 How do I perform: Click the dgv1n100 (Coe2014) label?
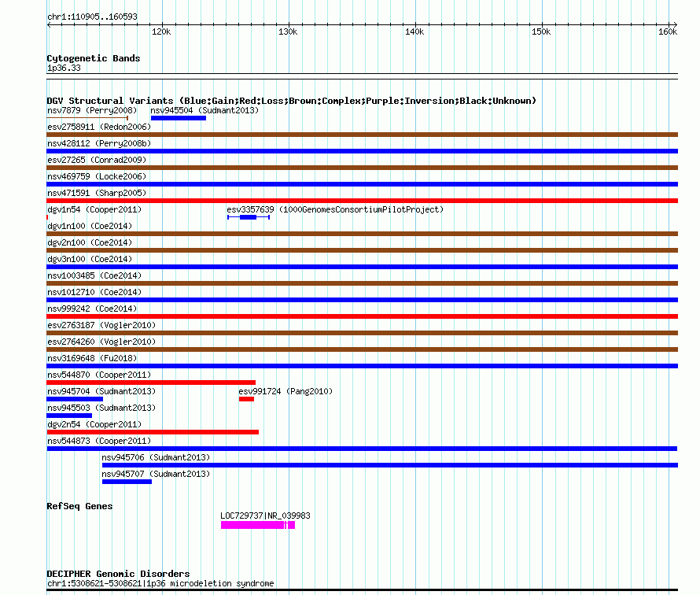point(90,226)
